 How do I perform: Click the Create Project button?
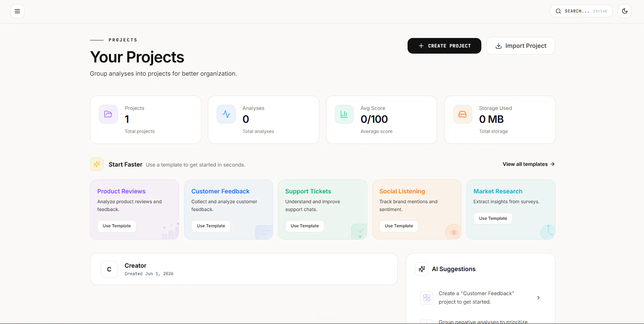pyautogui.click(x=444, y=46)
